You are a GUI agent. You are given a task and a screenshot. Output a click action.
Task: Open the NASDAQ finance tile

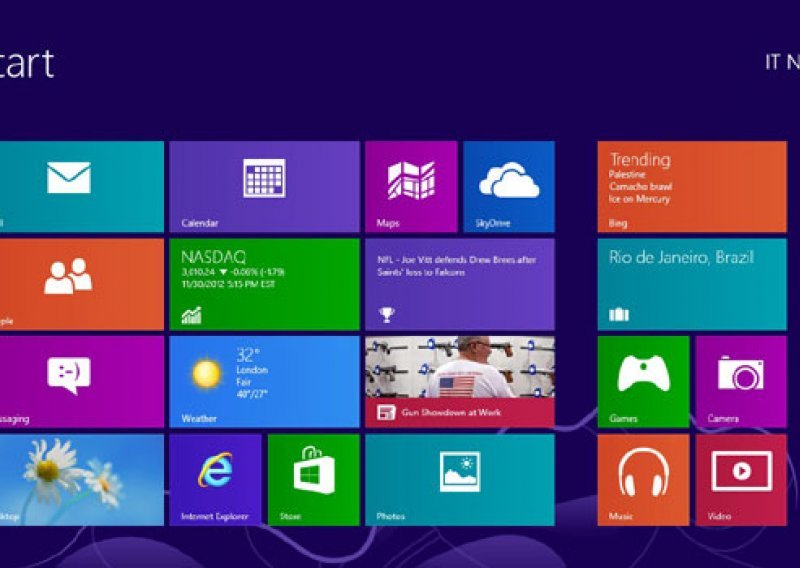click(264, 284)
